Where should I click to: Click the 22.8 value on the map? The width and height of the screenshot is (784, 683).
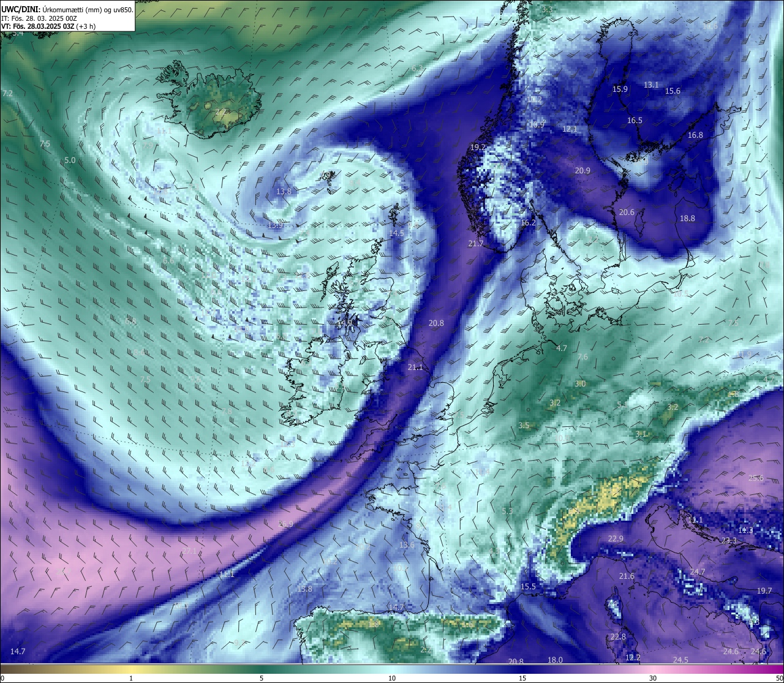pyautogui.click(x=619, y=636)
